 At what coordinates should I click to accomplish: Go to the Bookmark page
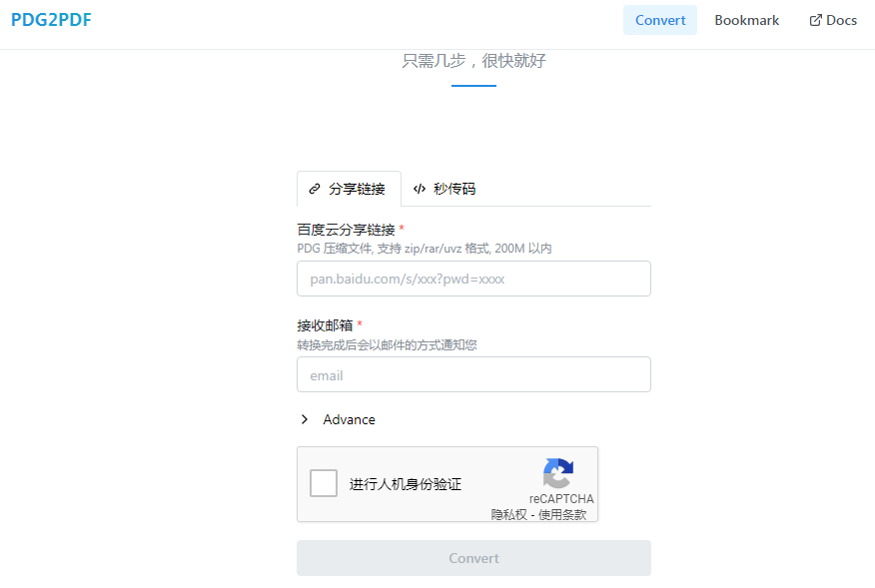(x=746, y=20)
